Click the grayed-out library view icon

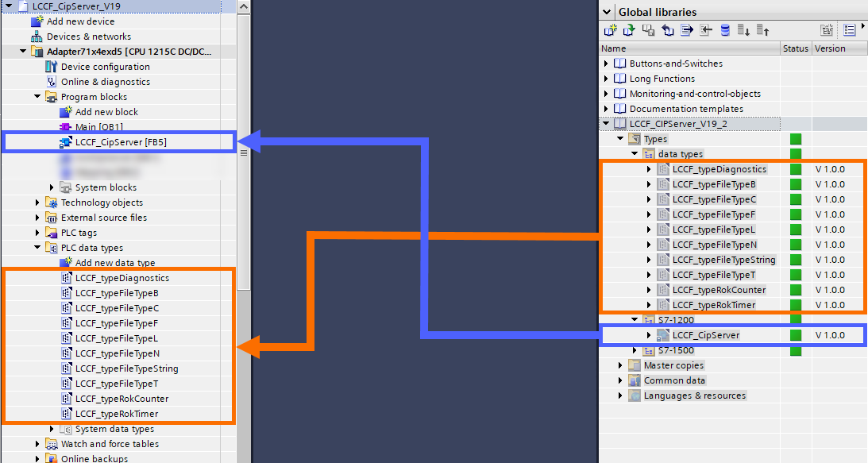827,30
